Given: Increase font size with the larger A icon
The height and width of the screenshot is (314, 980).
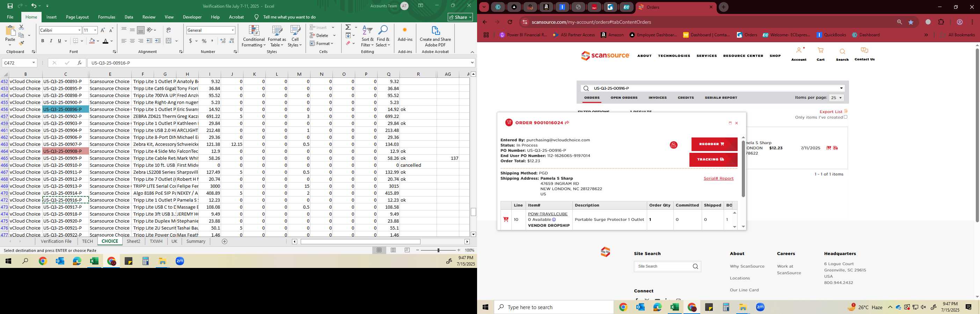Looking at the screenshot, I should pyautogui.click(x=103, y=30).
